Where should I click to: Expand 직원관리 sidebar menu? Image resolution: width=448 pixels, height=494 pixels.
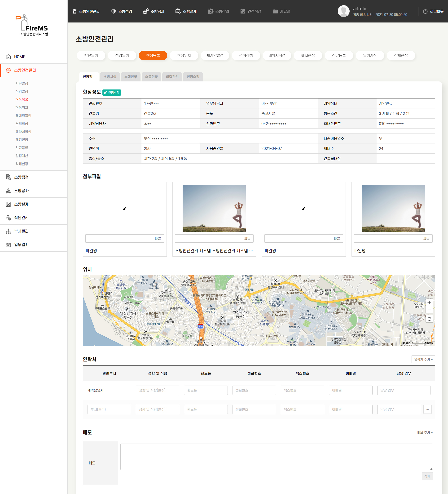22,218
